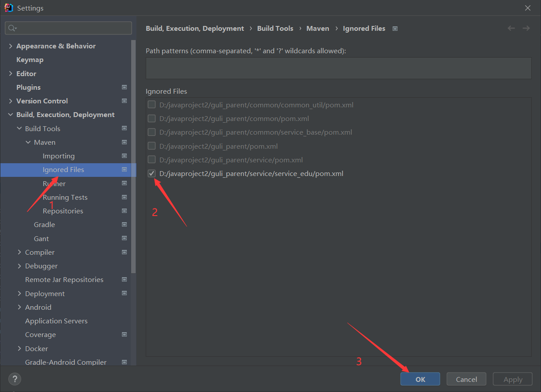541x392 pixels.
Task: Expand the Appearance & Behavior section
Action: (10, 45)
